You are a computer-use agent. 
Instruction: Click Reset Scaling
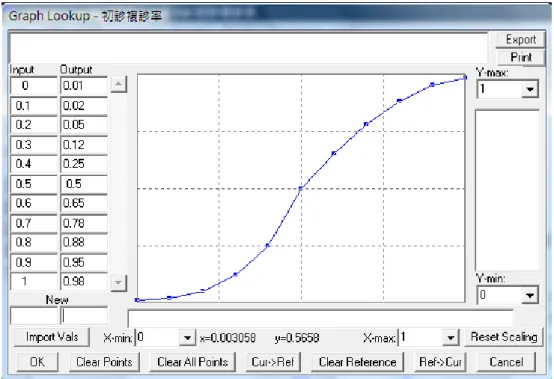point(503,337)
